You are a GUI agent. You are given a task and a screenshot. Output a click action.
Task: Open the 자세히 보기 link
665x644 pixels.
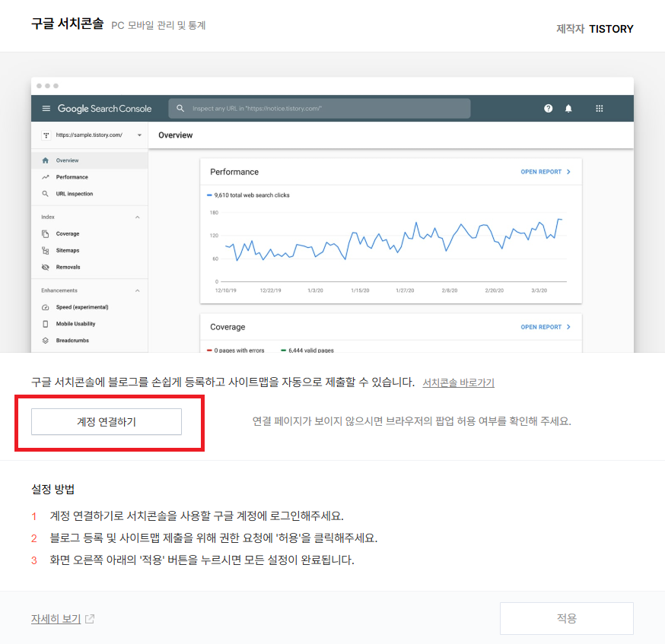coord(56,619)
